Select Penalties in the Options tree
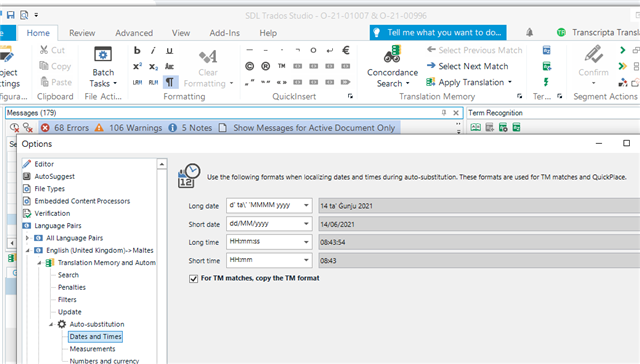The width and height of the screenshot is (640, 364). [x=71, y=287]
